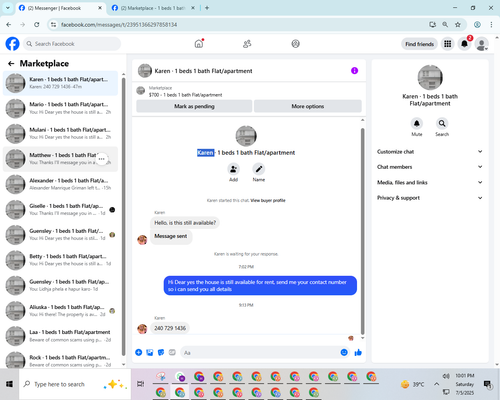The height and width of the screenshot is (400, 500).
Task: Open the Friends icon in top navigation
Action: pos(247,44)
